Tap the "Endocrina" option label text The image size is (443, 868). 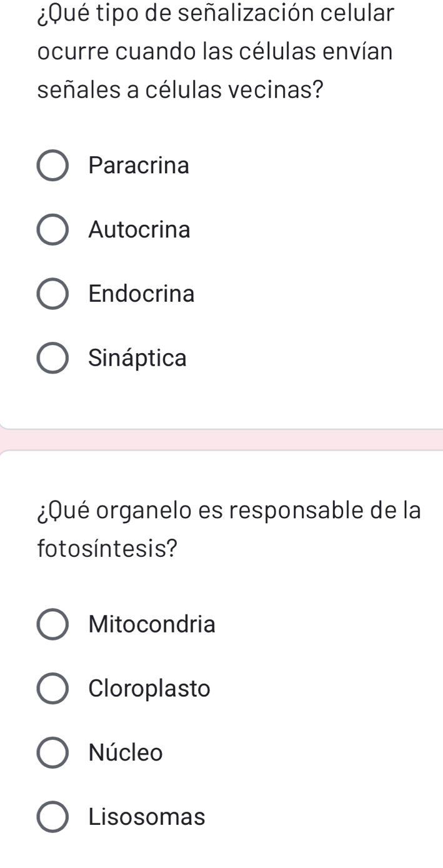click(142, 294)
